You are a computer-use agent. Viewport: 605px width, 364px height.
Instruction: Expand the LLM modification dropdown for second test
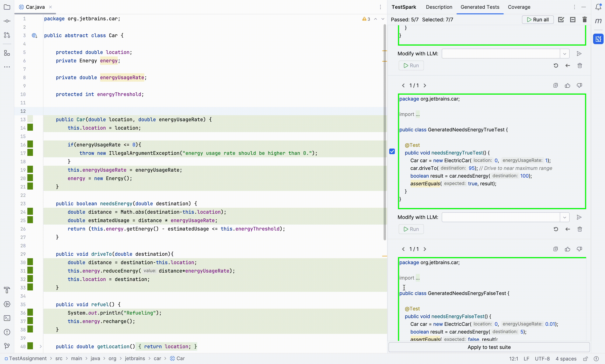tap(565, 217)
